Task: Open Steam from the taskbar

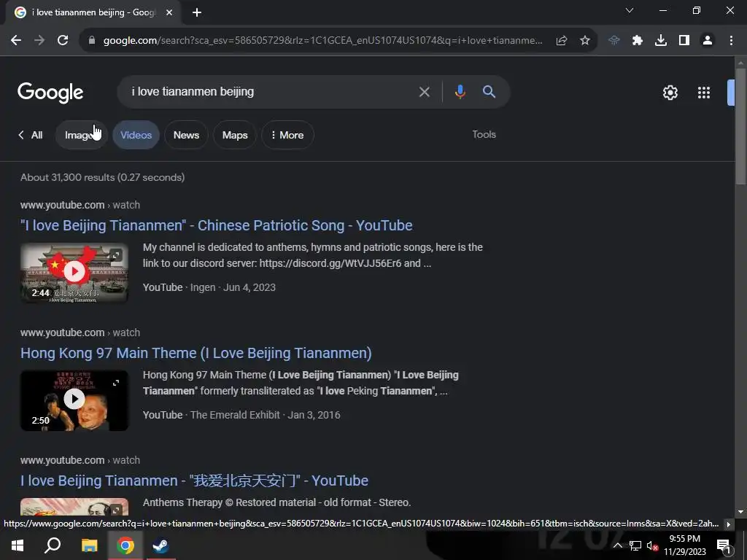Action: pyautogui.click(x=160, y=545)
